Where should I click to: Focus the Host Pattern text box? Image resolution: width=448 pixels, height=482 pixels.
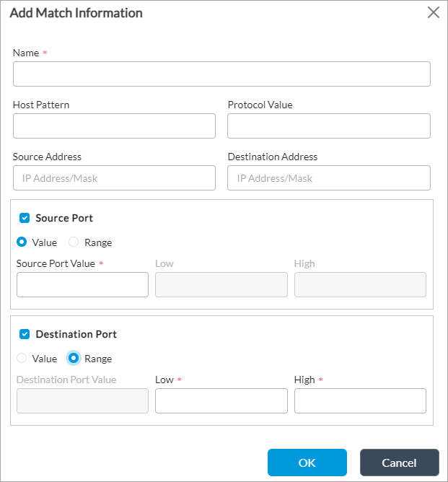tap(114, 126)
